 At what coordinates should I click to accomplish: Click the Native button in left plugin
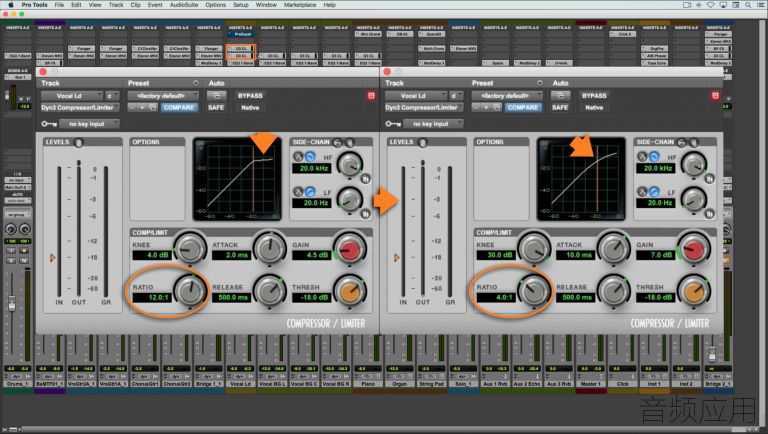250,107
